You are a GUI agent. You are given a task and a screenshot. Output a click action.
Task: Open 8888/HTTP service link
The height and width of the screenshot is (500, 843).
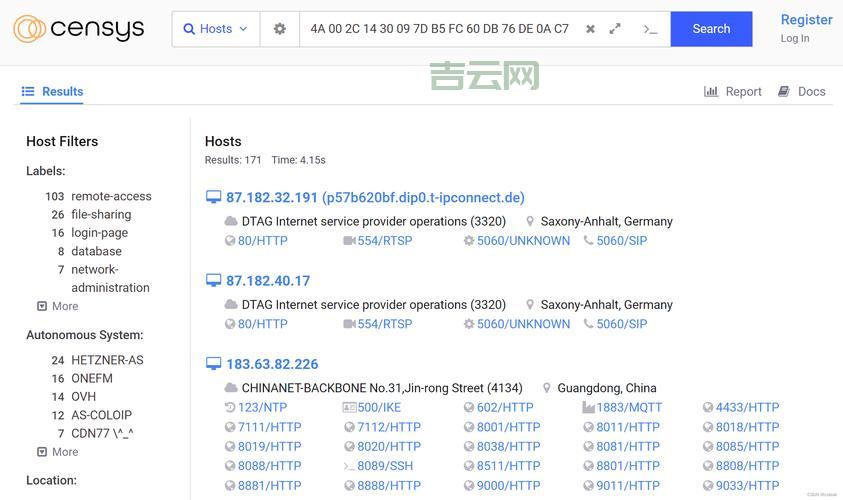point(389,485)
